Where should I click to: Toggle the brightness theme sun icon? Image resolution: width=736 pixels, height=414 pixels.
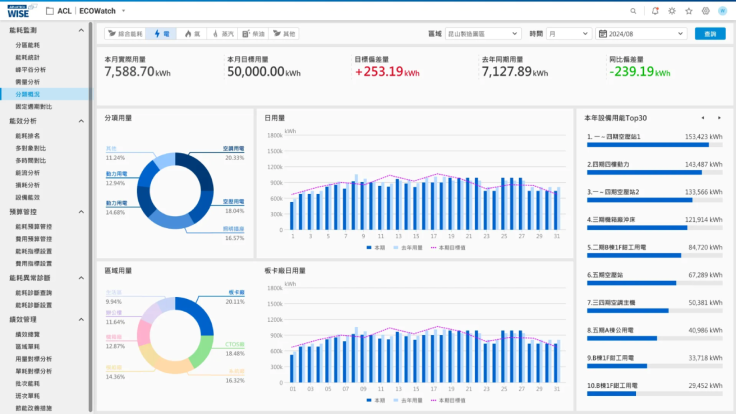tap(672, 11)
